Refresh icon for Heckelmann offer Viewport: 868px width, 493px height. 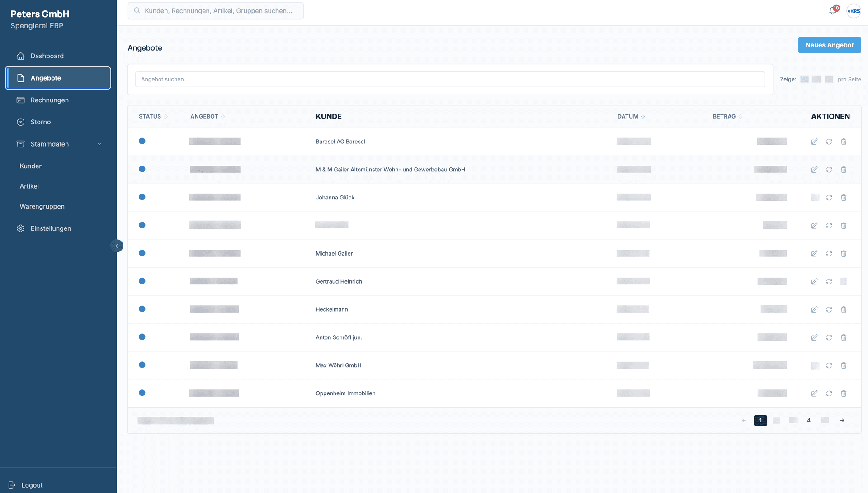coord(829,310)
